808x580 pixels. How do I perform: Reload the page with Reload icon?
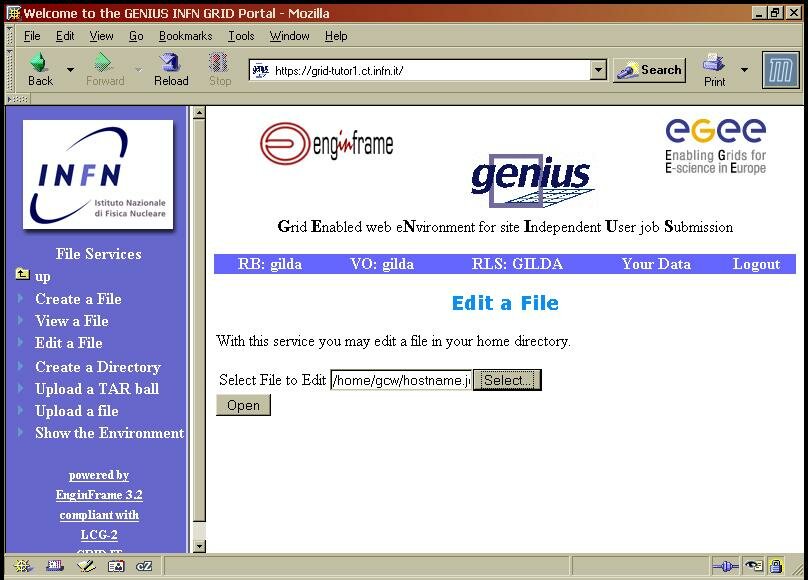click(x=170, y=63)
